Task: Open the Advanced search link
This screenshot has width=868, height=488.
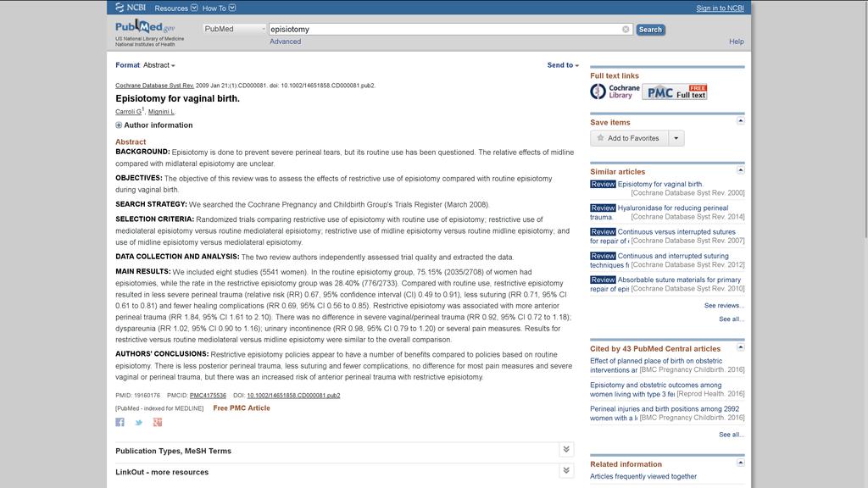Action: point(285,42)
